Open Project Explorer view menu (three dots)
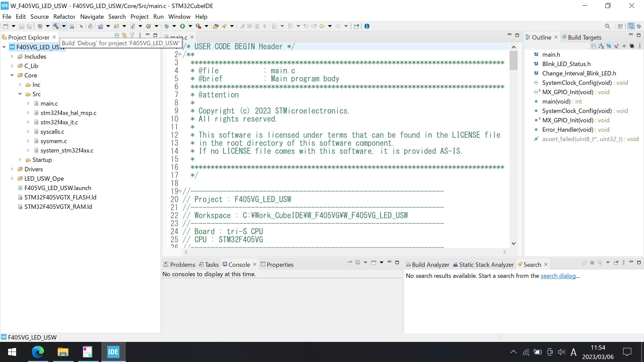This screenshot has height=362, width=644. pos(140,35)
